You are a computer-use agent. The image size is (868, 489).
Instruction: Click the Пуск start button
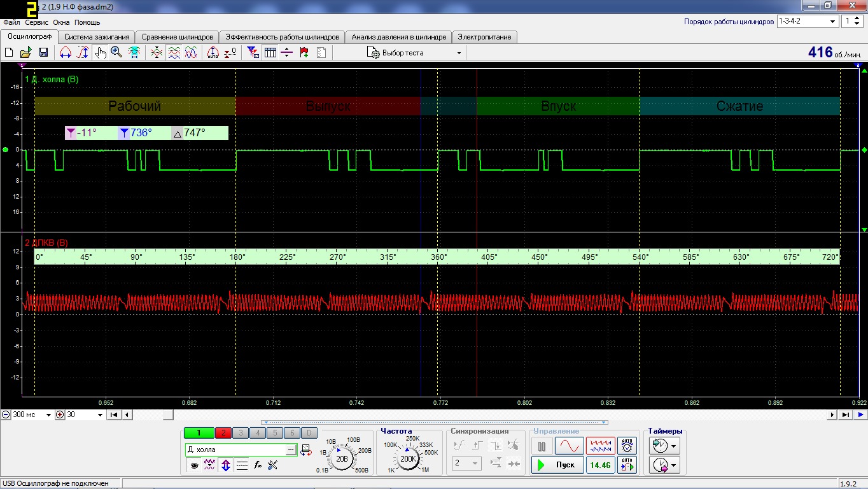point(557,465)
